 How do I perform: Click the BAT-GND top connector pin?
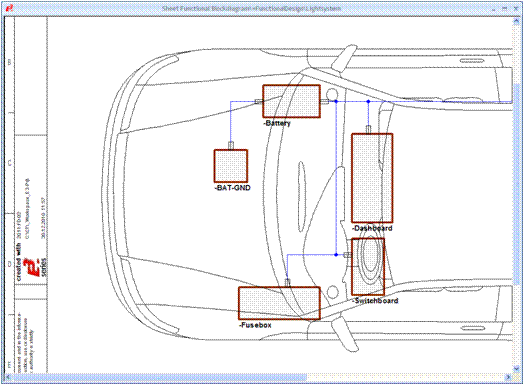[x=231, y=146]
